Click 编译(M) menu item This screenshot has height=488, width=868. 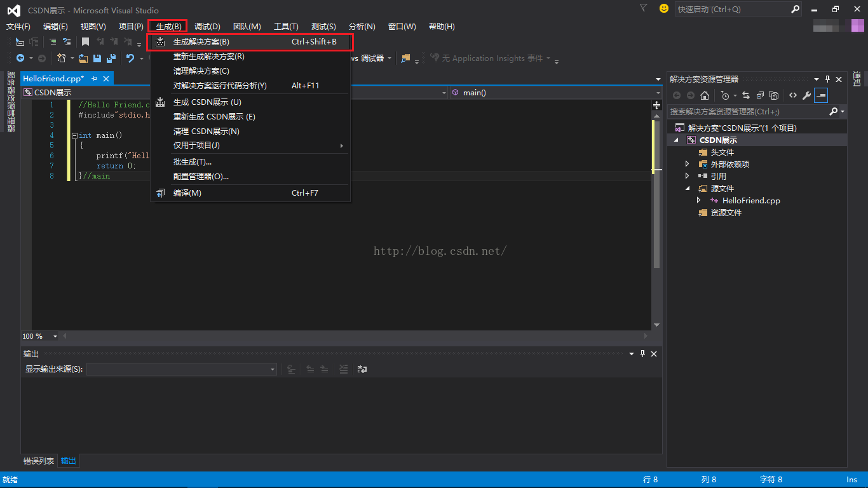250,193
